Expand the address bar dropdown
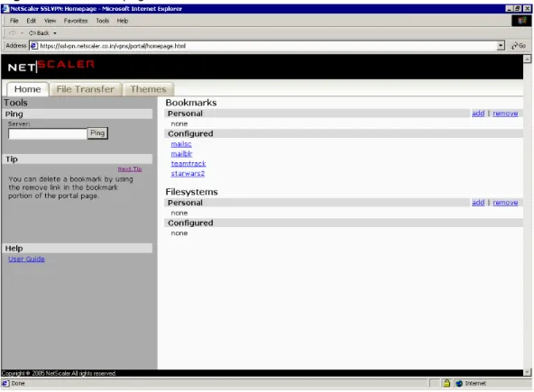Image resolution: width=534 pixels, height=392 pixels. click(501, 46)
